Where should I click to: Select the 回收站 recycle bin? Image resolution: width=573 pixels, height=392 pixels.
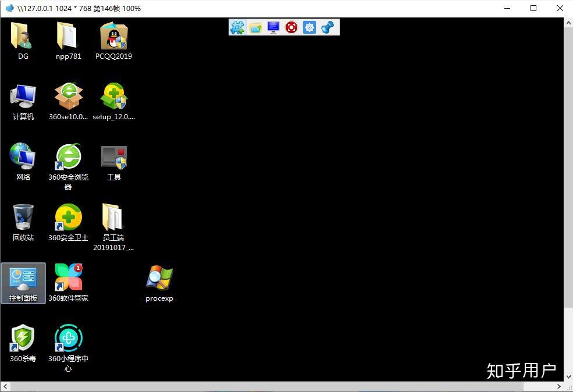coord(23,218)
